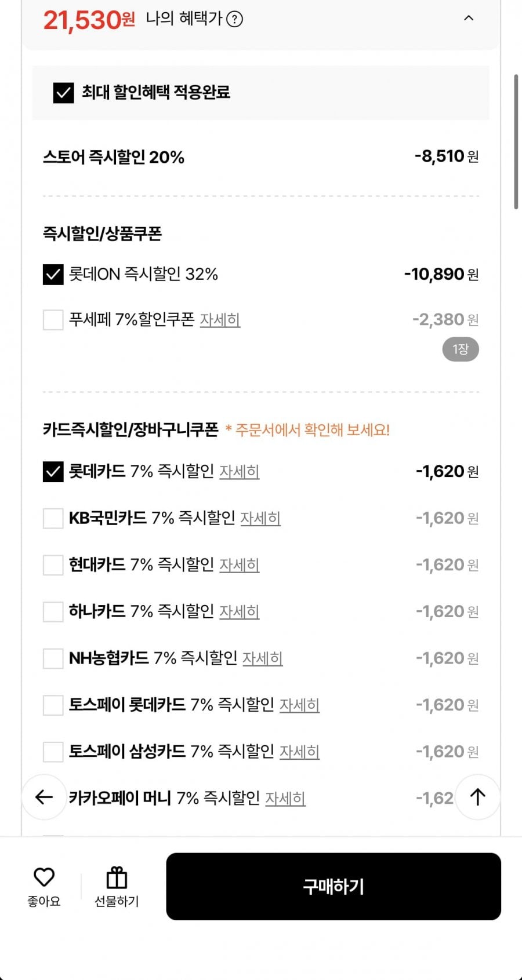This screenshot has width=522, height=980.
Task: Uncheck 롯데카드 7% 즉시할인 checkbox
Action: [x=53, y=472]
